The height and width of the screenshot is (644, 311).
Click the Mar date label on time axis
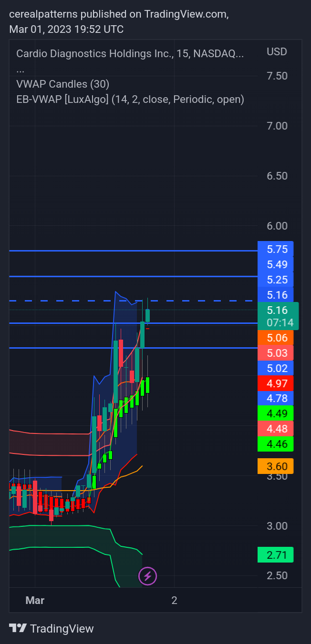point(35,600)
